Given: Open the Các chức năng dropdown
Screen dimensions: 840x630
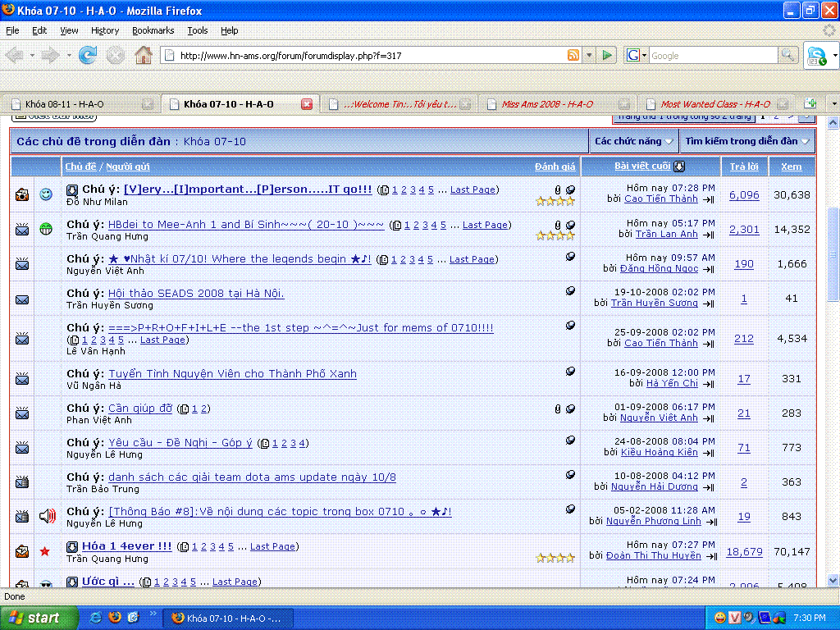Looking at the screenshot, I should (x=634, y=141).
